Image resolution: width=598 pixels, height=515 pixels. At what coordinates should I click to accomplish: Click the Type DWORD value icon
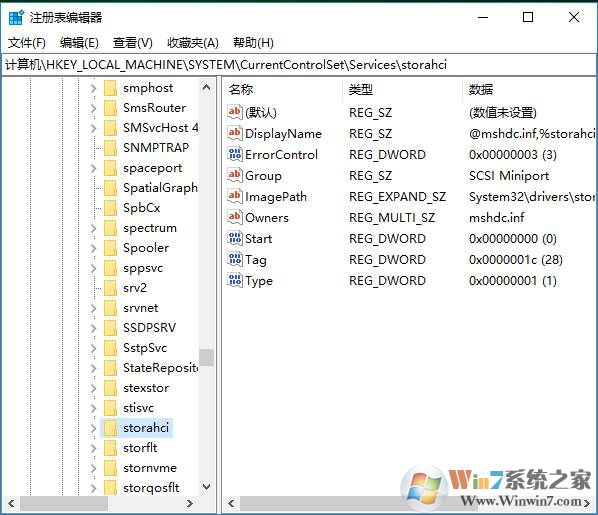point(235,280)
